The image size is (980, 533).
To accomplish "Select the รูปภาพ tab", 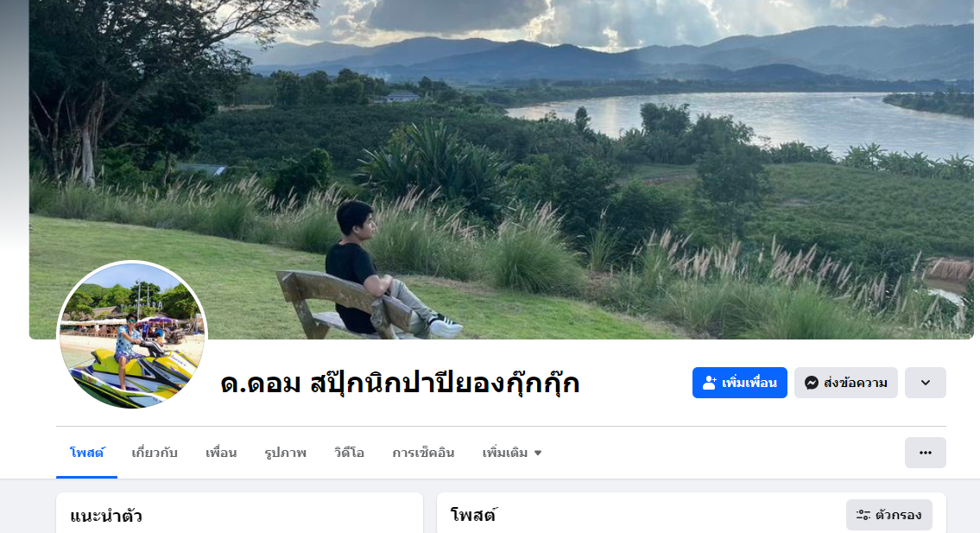I will 285,453.
